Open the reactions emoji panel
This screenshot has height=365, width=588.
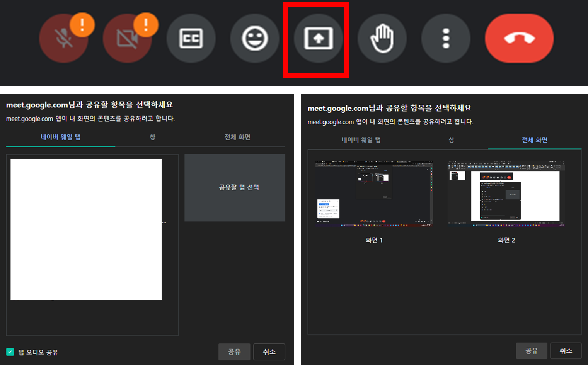[255, 39]
